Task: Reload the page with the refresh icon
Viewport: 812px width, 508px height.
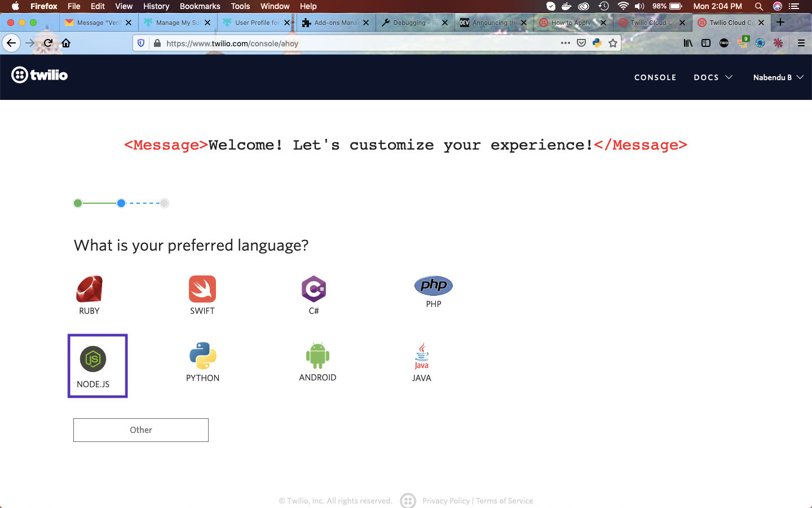Action: (48, 43)
